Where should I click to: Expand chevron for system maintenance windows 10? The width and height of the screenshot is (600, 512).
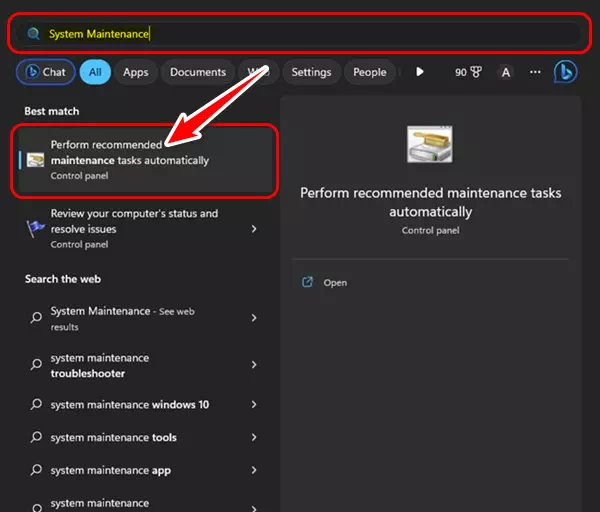point(254,404)
